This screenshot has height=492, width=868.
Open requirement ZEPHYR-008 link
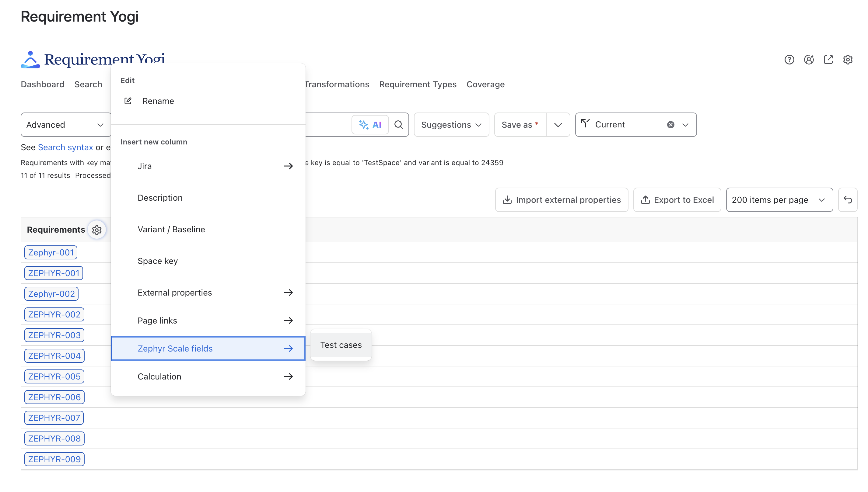[x=54, y=438]
